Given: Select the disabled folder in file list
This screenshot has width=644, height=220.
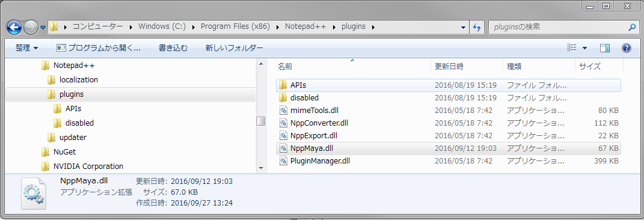Looking at the screenshot, I should [448, 98].
